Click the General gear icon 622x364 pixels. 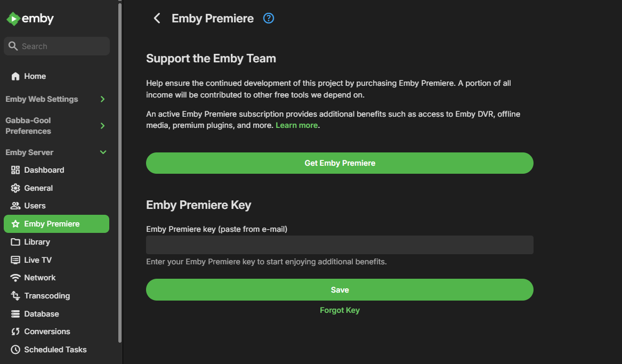[15, 188]
